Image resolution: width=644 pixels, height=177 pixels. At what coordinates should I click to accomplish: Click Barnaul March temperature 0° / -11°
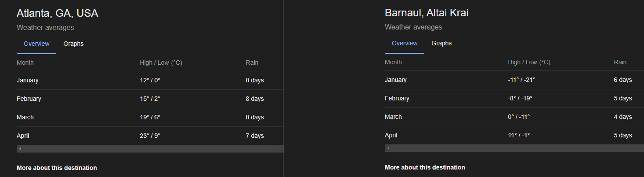pos(519,117)
